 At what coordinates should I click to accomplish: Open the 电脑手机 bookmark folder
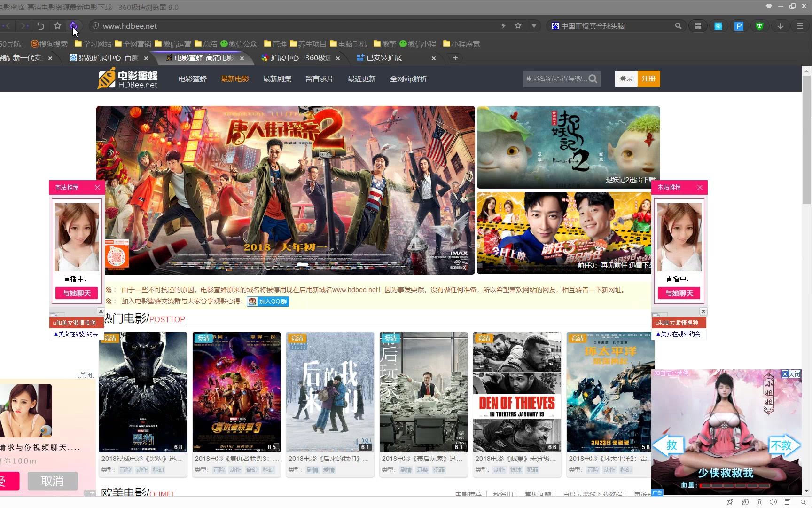point(348,44)
